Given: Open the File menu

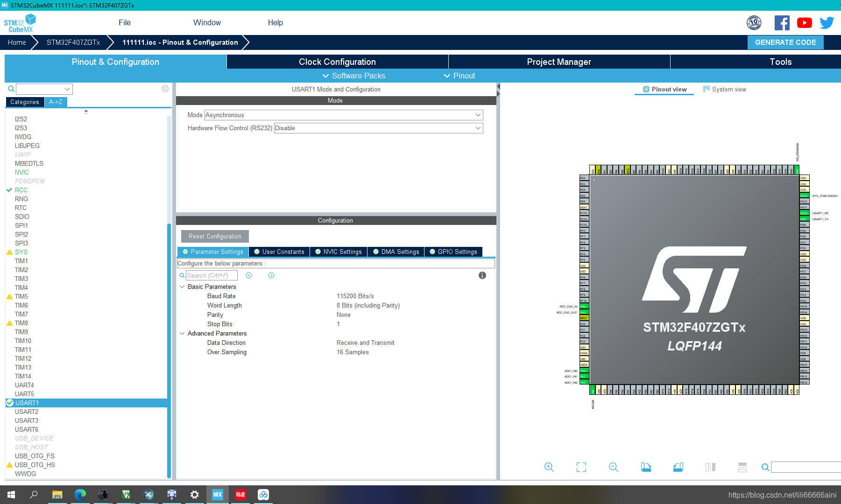Looking at the screenshot, I should (x=125, y=22).
